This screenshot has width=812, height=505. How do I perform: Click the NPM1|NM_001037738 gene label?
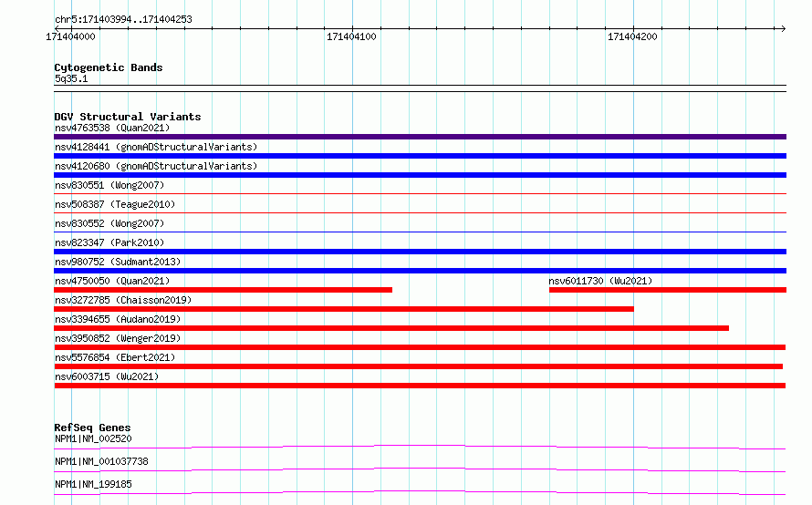click(101, 461)
